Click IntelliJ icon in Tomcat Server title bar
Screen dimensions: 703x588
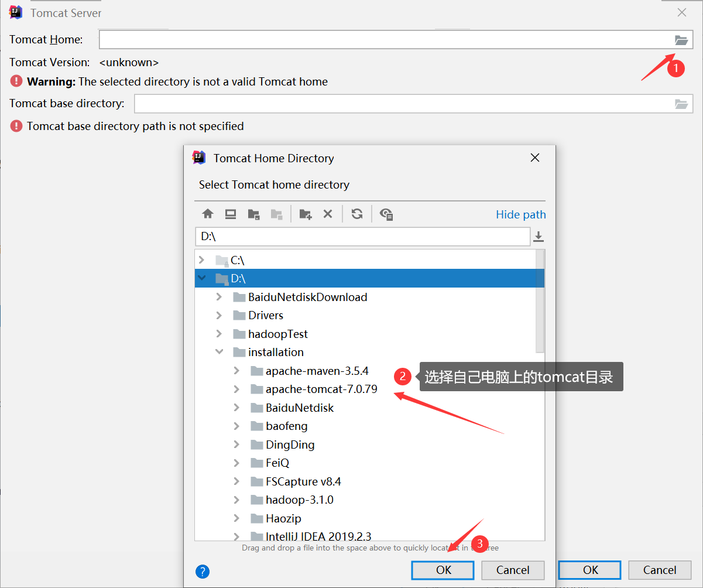click(x=16, y=12)
